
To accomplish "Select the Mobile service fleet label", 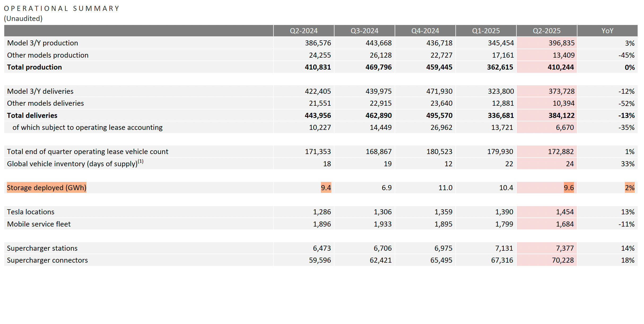I will pos(39,224).
